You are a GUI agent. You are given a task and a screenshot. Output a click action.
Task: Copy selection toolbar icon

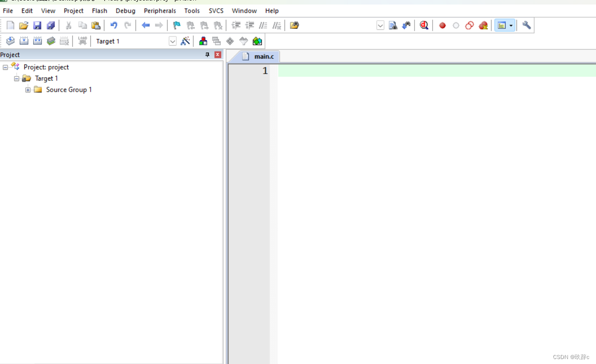click(82, 25)
